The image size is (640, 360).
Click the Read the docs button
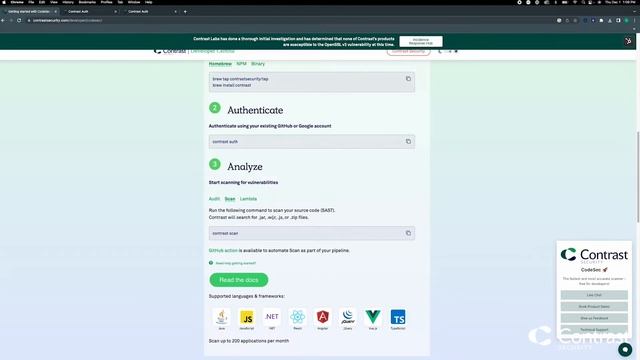(x=239, y=280)
